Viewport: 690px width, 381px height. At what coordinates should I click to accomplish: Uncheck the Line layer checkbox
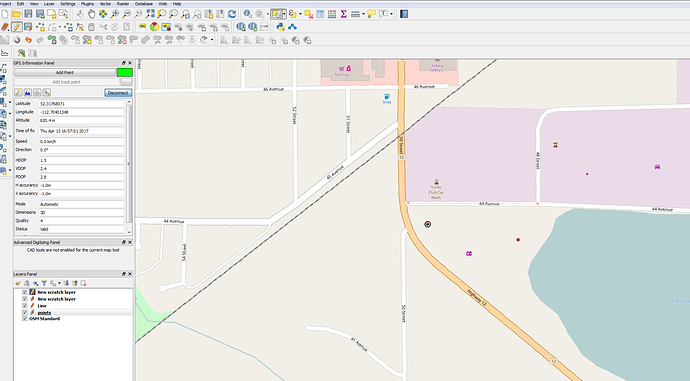(x=25, y=305)
